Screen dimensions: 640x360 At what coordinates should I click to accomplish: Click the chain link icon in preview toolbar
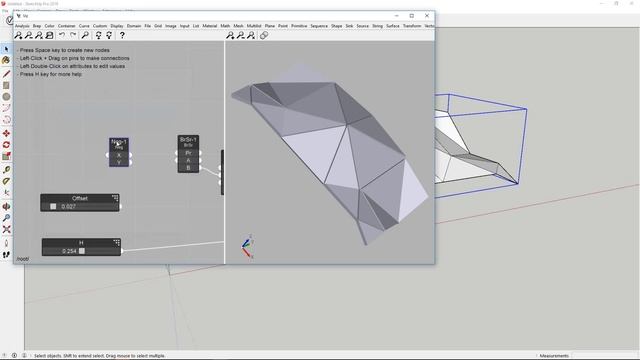(x=264, y=36)
